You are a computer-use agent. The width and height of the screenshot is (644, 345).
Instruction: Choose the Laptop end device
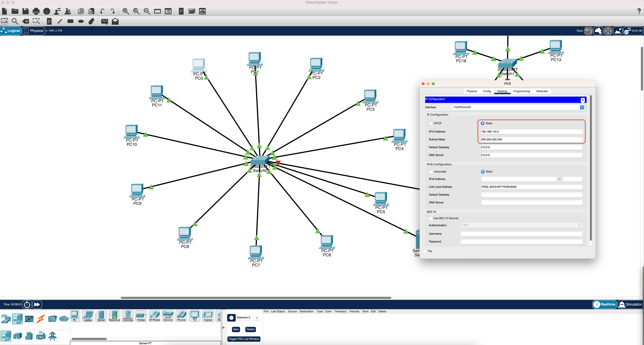(88, 316)
